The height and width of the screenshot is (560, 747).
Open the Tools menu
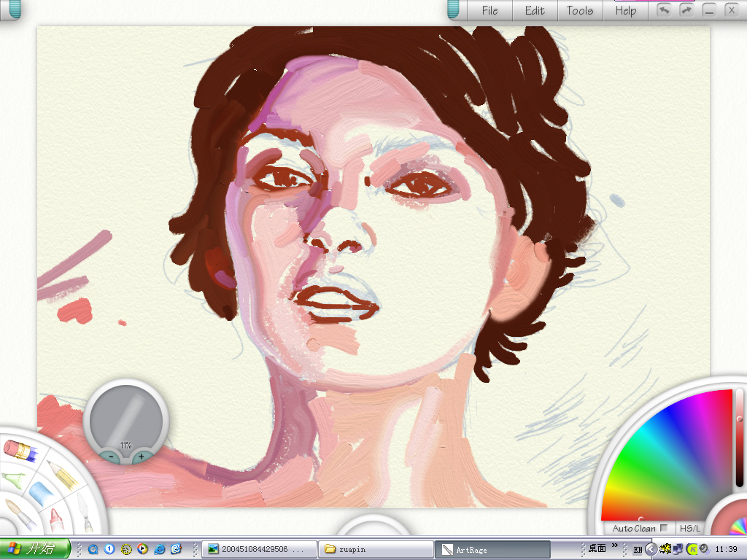pos(580,10)
